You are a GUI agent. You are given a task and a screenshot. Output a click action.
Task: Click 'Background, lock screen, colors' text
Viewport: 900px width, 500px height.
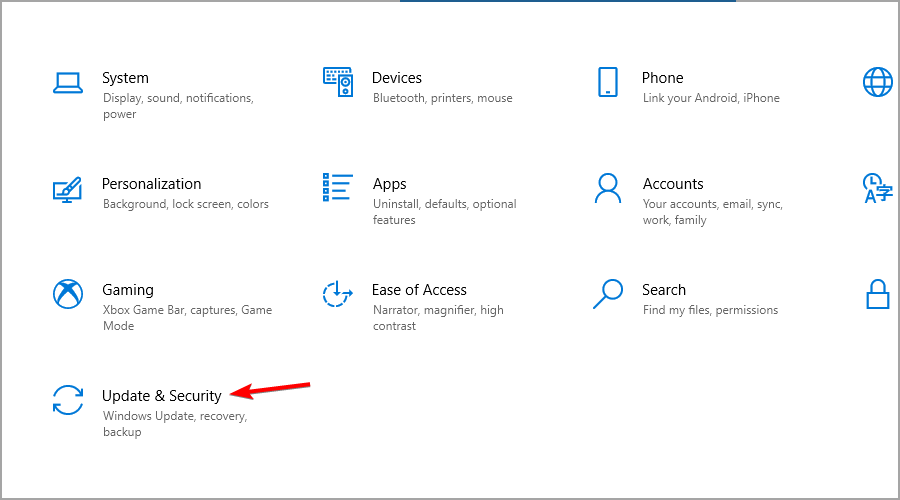(x=186, y=204)
